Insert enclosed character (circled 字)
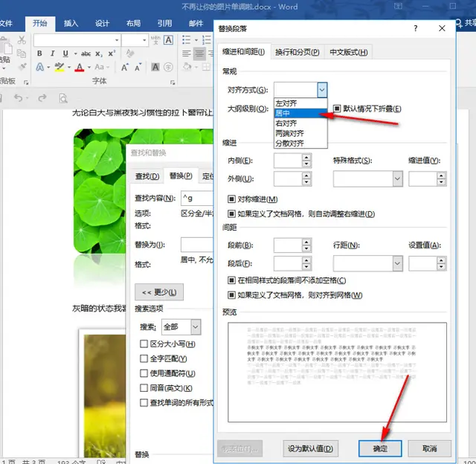The height and width of the screenshot is (464, 476). coord(169,67)
